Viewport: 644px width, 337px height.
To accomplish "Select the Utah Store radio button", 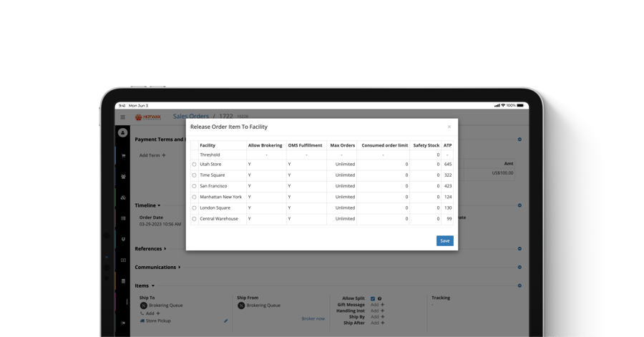I will point(194,165).
